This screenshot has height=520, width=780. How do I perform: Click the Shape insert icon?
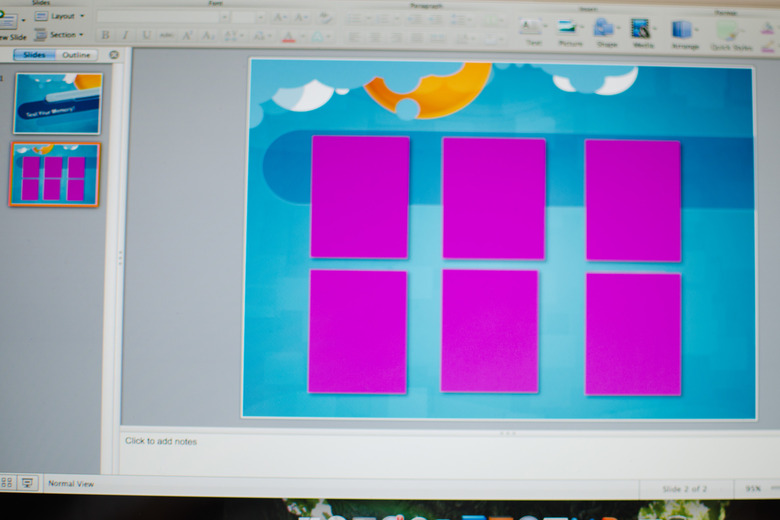(x=605, y=29)
